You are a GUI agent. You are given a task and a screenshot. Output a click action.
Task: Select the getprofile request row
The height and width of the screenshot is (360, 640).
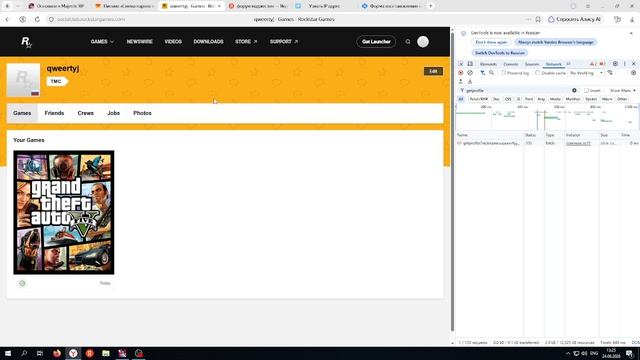point(548,143)
